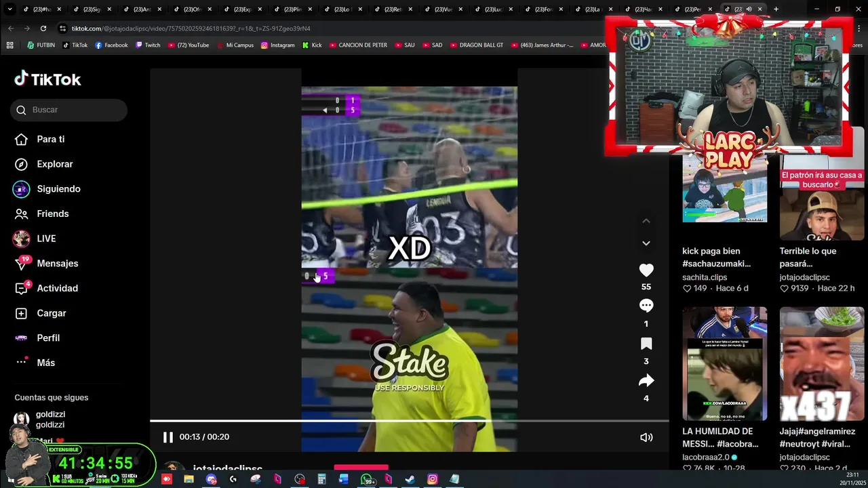Open comments with the speech bubble icon
The width and height of the screenshot is (868, 488).
[646, 306]
